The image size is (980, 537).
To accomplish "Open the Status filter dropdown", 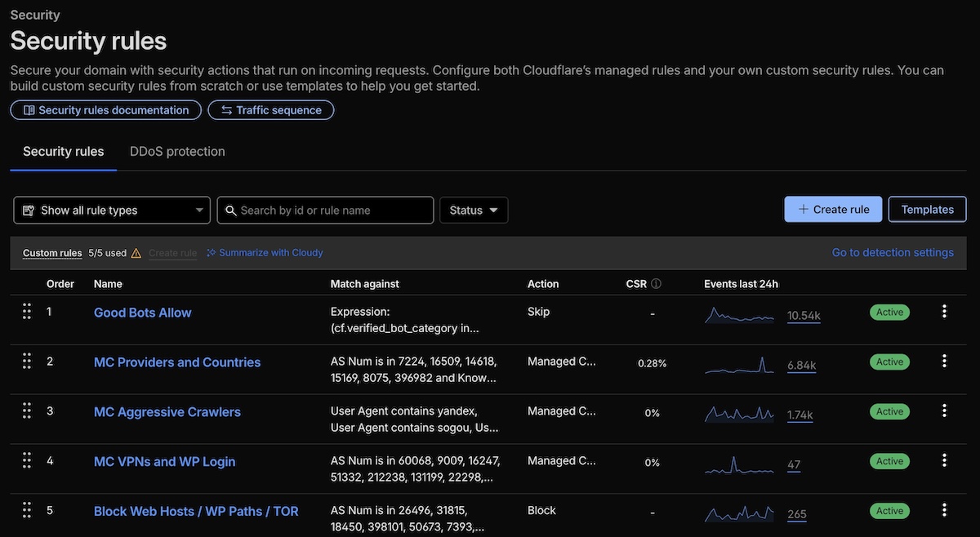I will point(474,210).
